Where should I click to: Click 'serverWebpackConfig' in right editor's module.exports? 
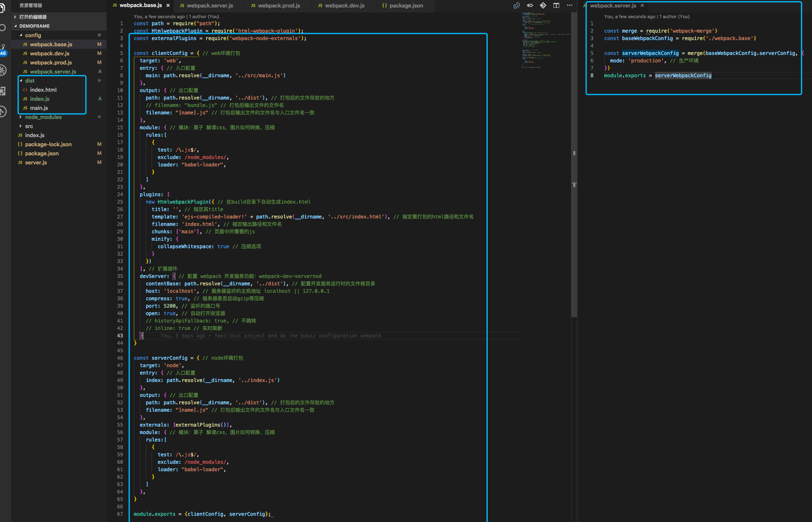pos(683,76)
